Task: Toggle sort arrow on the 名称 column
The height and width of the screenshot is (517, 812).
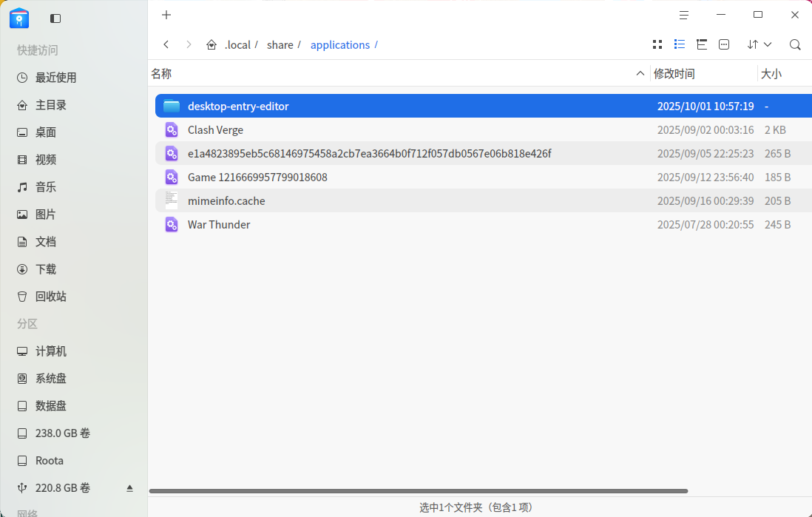Action: pyautogui.click(x=640, y=73)
